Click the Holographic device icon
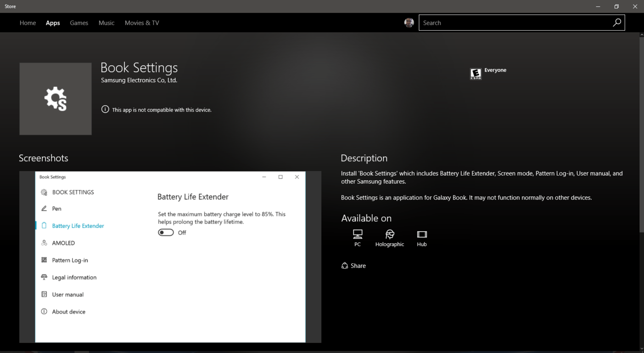 coord(390,234)
